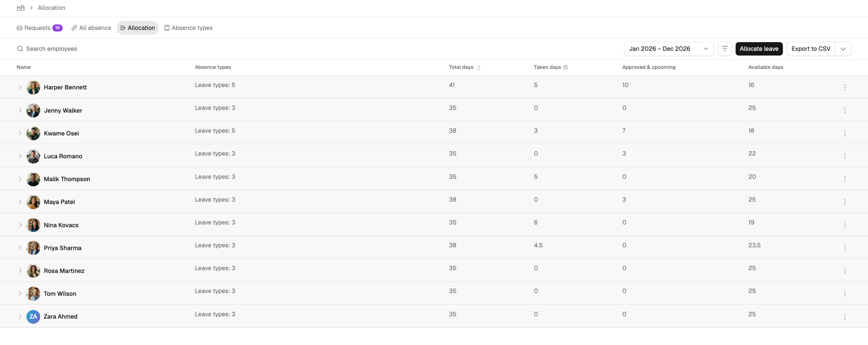Open row actions menu for Priya Sharma
The height and width of the screenshot is (345, 868).
coord(845,248)
